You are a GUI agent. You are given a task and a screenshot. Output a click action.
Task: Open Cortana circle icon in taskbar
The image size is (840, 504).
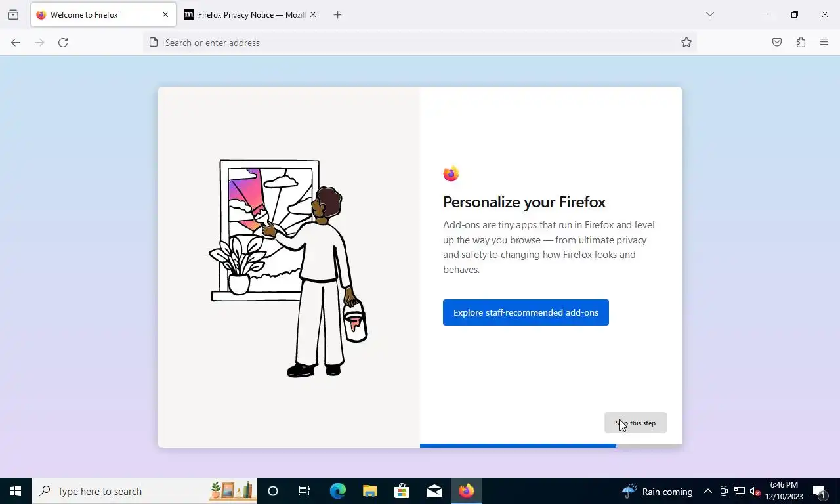tap(273, 491)
